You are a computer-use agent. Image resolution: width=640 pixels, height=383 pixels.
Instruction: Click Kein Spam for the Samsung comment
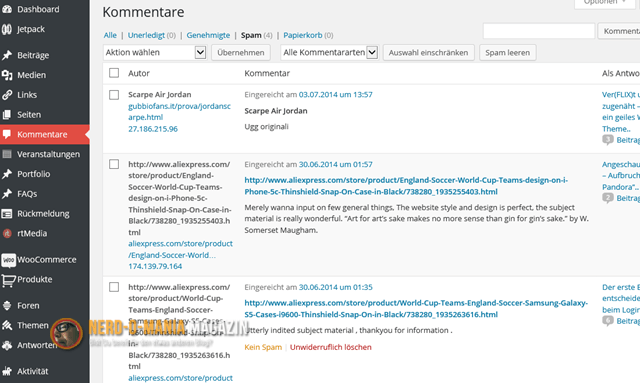(x=263, y=347)
